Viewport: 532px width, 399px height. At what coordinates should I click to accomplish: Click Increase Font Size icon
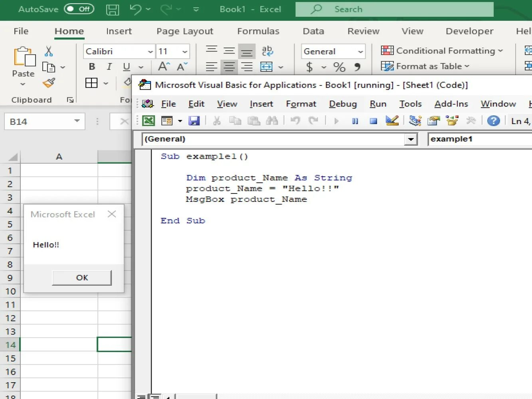pyautogui.click(x=164, y=67)
